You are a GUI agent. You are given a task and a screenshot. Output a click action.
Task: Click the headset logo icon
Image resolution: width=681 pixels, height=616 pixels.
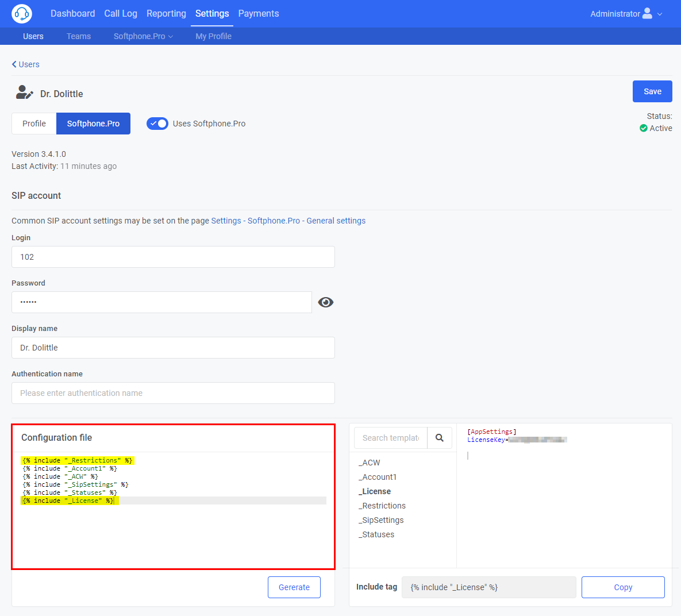21,13
